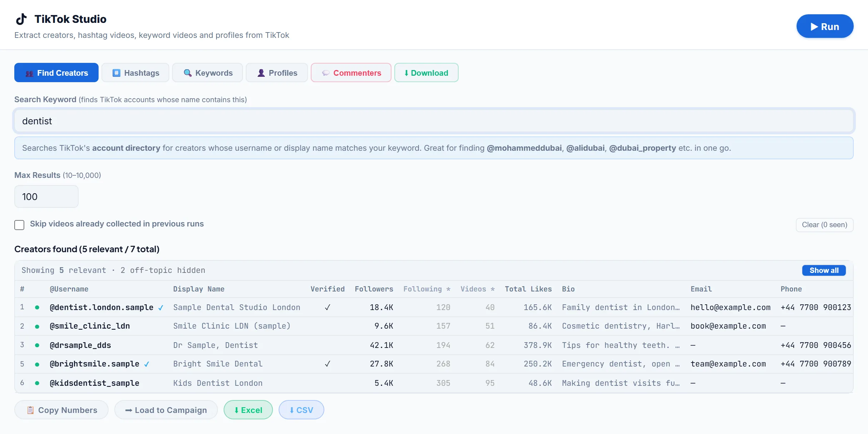Screen dimensions: 868x434
Task: Click green status dot for @kidsdentist_sample
Action: [x=37, y=383]
